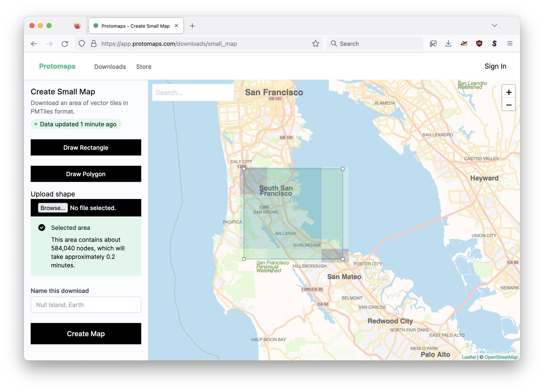This screenshot has width=544, height=392.
Task: Click the bottom-right rectangle selection handle
Action: [343, 259]
